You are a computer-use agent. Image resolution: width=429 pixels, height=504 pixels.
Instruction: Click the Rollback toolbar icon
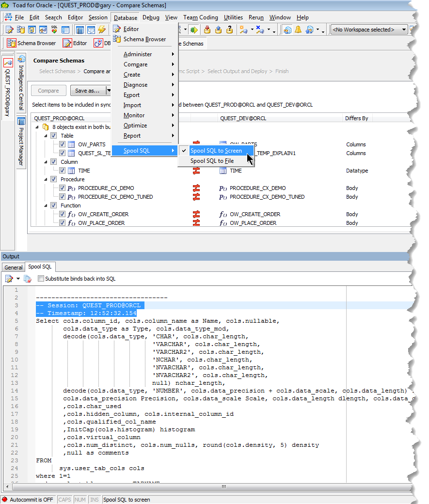218,30
